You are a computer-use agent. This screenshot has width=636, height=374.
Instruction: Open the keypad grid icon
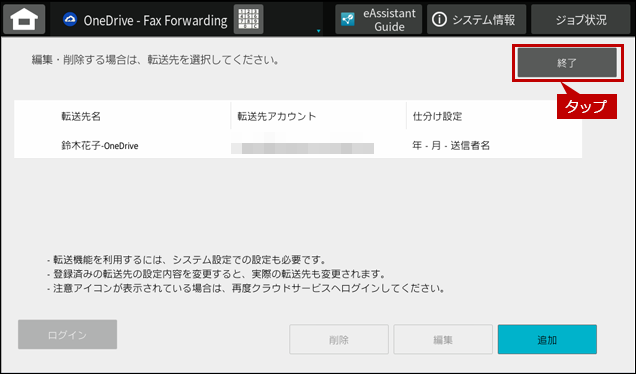pyautogui.click(x=249, y=19)
